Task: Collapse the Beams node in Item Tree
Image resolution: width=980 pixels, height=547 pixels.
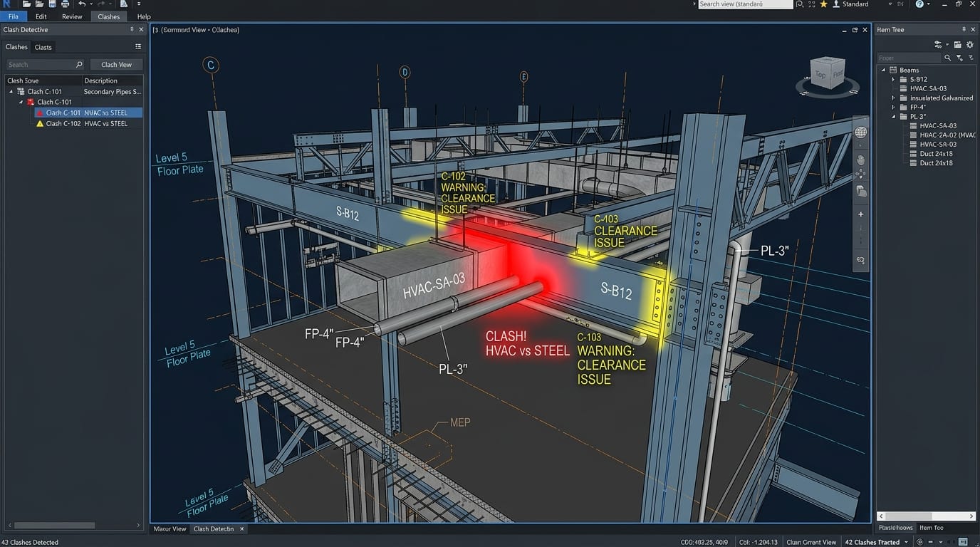Action: 884,70
